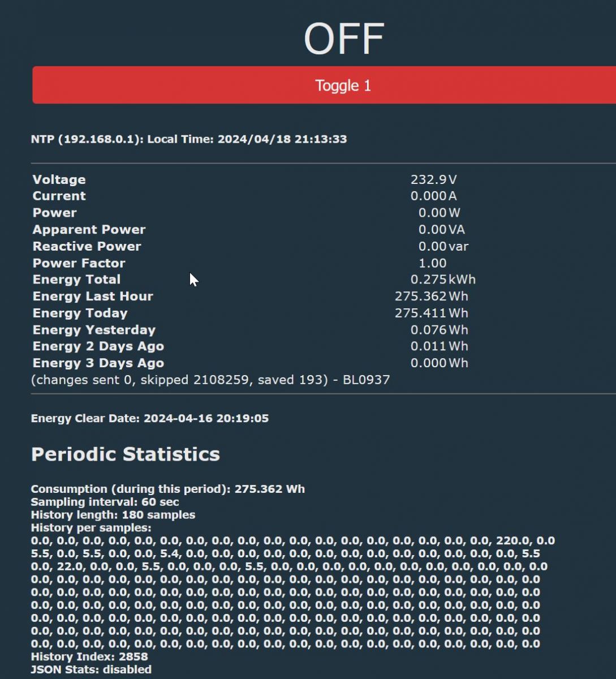Click the Reactive Power label

pos(87,246)
